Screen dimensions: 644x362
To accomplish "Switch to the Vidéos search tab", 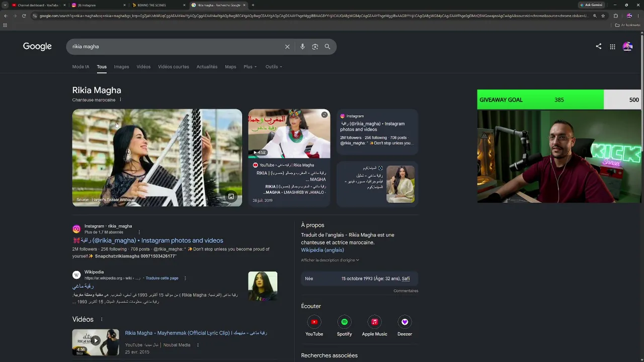I will pos(143,67).
